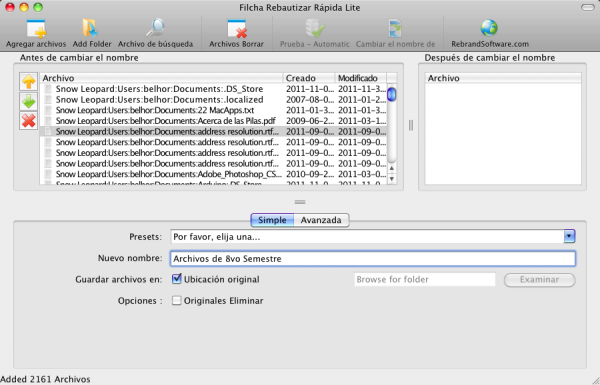The width and height of the screenshot is (600, 385).
Task: Remove selected file with red X
Action: point(28,121)
